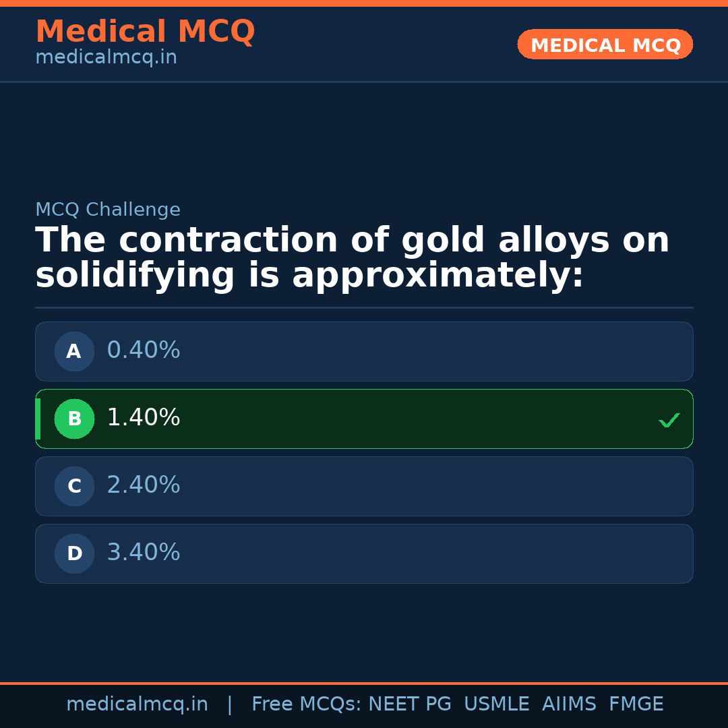Select the green B option circle
728x728 pixels.
tap(74, 419)
